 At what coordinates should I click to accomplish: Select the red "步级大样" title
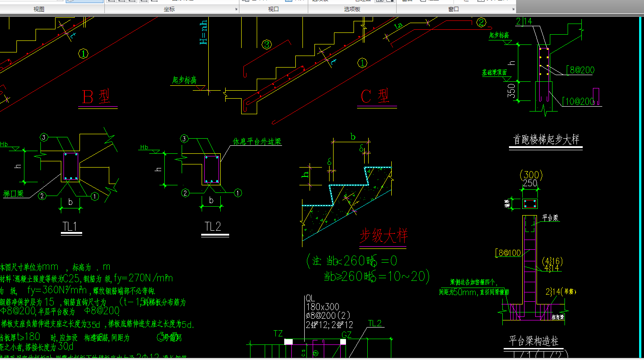(383, 236)
